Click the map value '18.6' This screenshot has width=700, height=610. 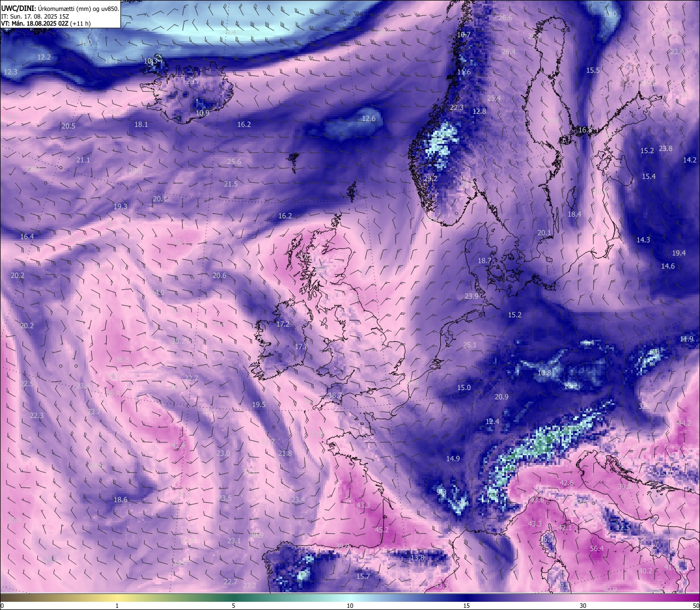pos(120,500)
